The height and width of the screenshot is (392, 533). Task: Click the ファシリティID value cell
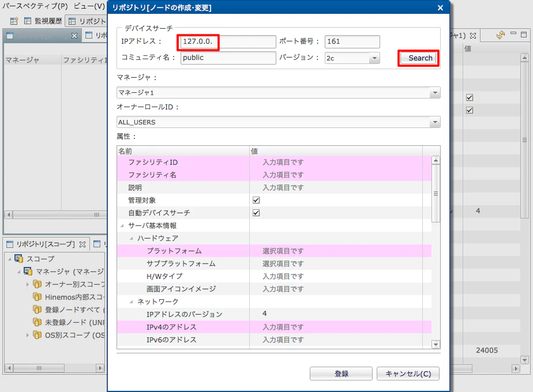pos(336,163)
